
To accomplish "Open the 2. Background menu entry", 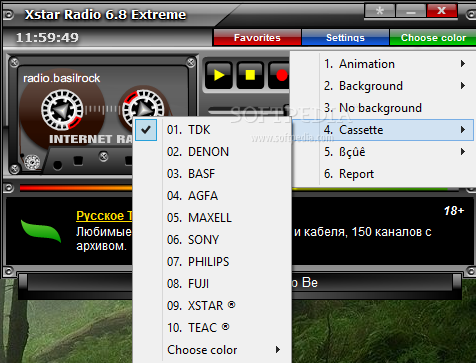I will [x=383, y=86].
